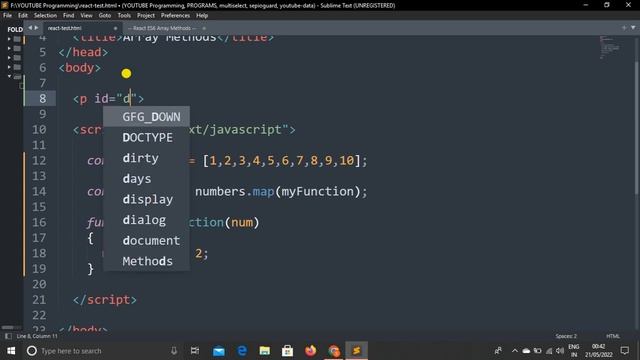
Task: Open the Project menu
Action: tap(146, 16)
